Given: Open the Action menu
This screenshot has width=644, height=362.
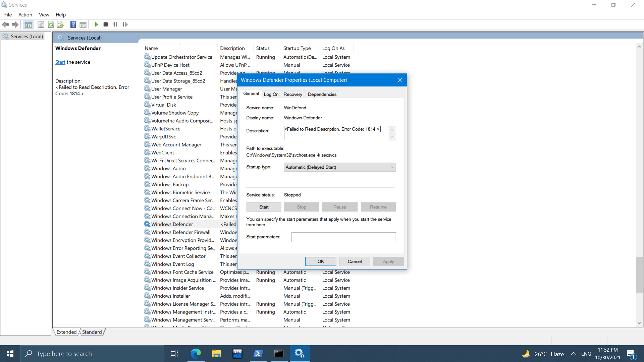Looking at the screenshot, I should tap(25, 14).
